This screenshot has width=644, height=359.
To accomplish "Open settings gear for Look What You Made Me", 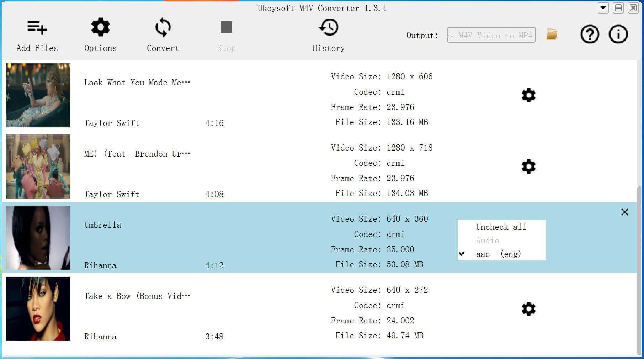I will click(528, 95).
